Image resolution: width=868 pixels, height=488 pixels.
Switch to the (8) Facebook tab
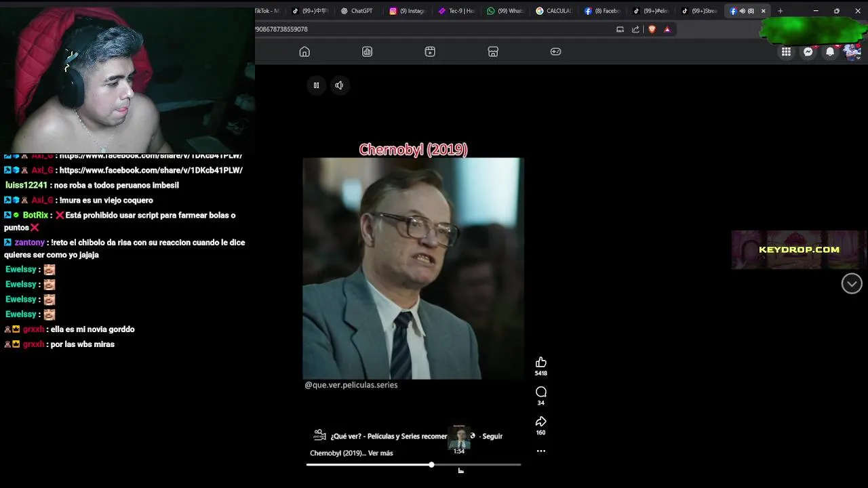[x=604, y=11]
